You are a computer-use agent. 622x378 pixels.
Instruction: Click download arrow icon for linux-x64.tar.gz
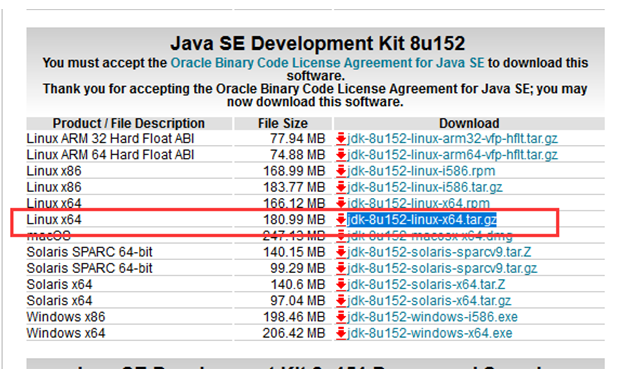coord(341,220)
